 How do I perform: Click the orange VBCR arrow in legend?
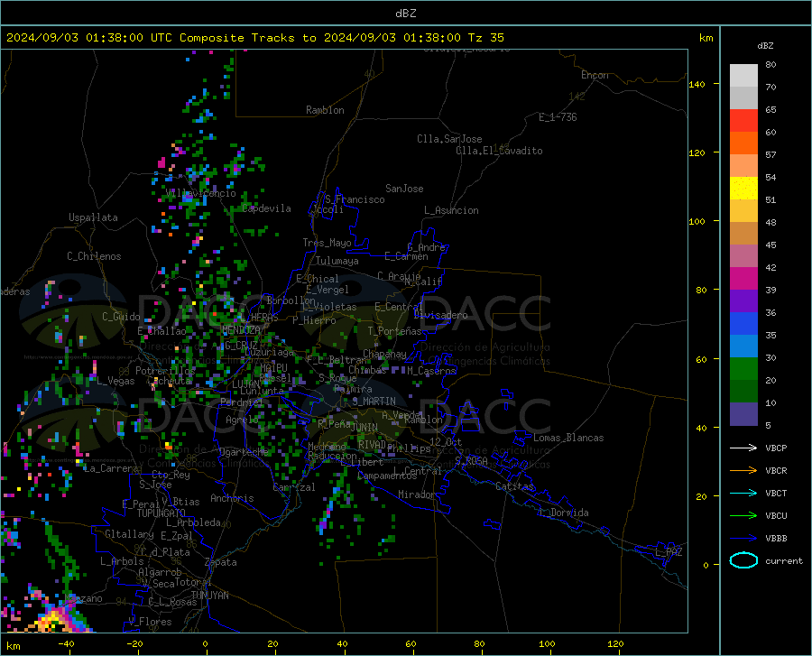tap(743, 471)
